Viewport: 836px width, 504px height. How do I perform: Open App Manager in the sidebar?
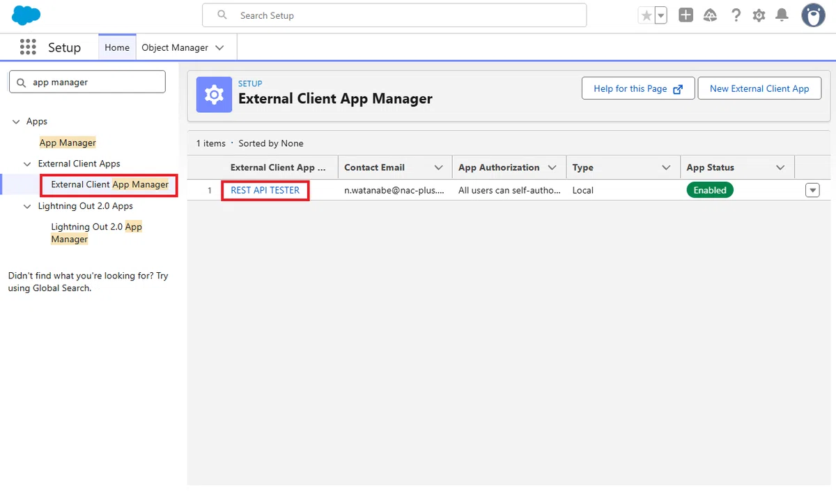point(68,143)
